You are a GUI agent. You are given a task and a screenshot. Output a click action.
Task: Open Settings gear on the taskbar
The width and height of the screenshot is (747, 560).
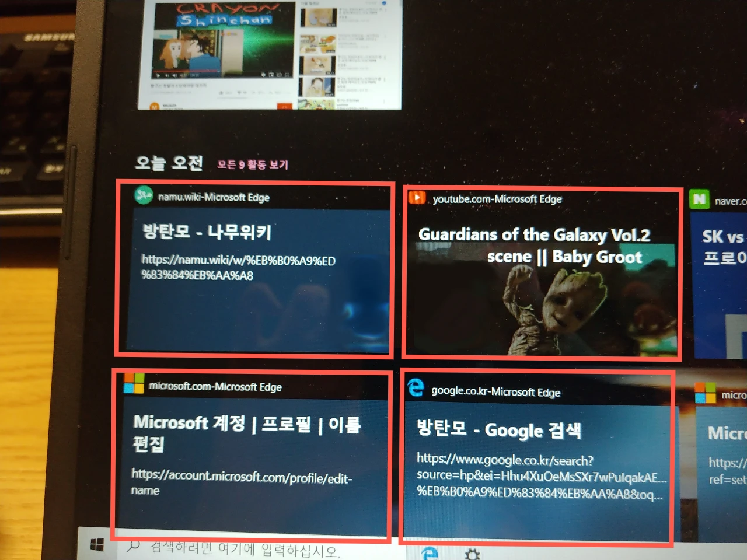click(472, 554)
